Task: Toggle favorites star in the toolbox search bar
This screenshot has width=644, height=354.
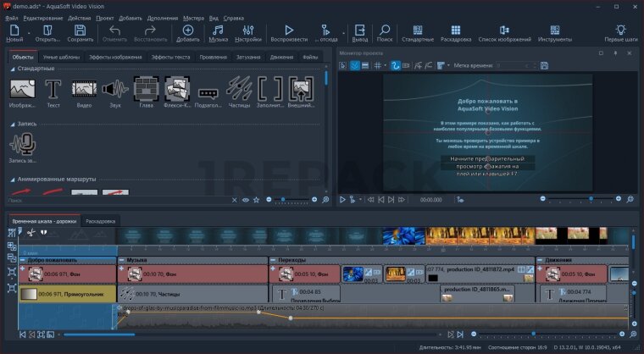Action: [257, 200]
